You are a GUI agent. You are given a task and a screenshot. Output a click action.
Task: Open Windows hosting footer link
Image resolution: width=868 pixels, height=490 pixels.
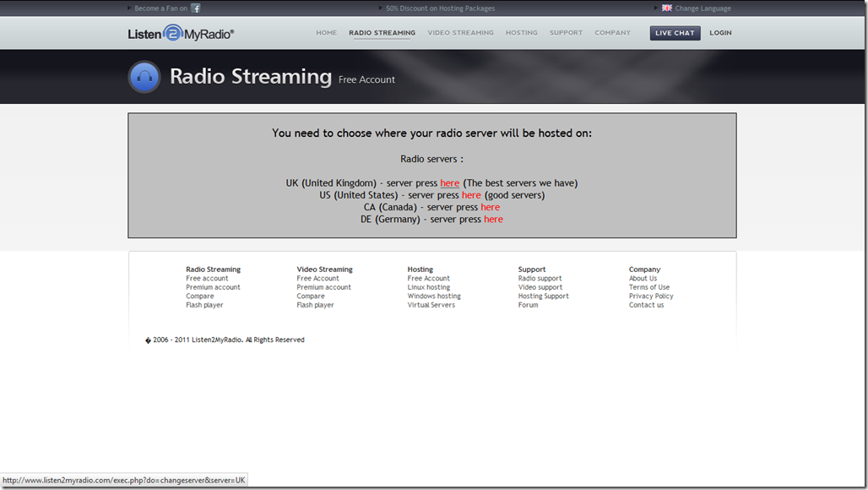(x=434, y=297)
